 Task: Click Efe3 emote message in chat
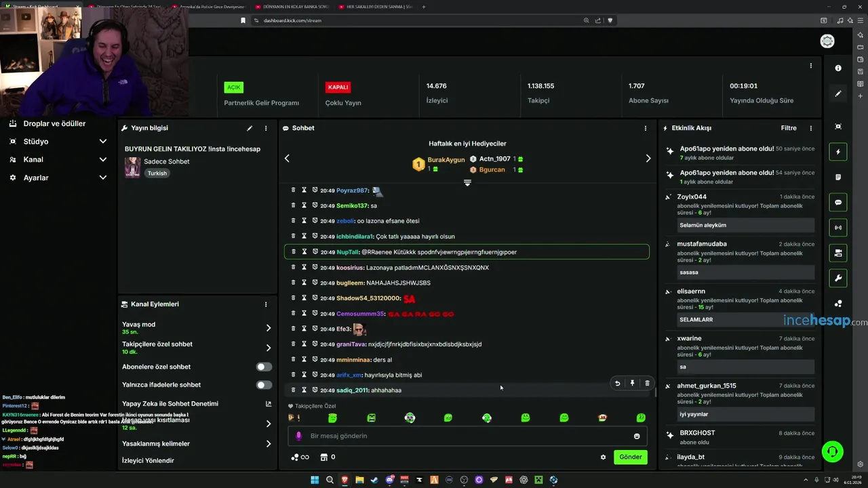click(x=359, y=329)
